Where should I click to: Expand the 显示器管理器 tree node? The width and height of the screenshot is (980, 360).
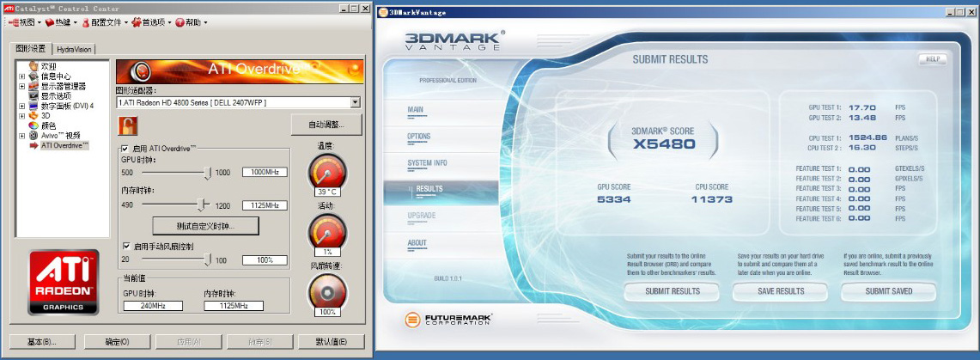(x=21, y=86)
